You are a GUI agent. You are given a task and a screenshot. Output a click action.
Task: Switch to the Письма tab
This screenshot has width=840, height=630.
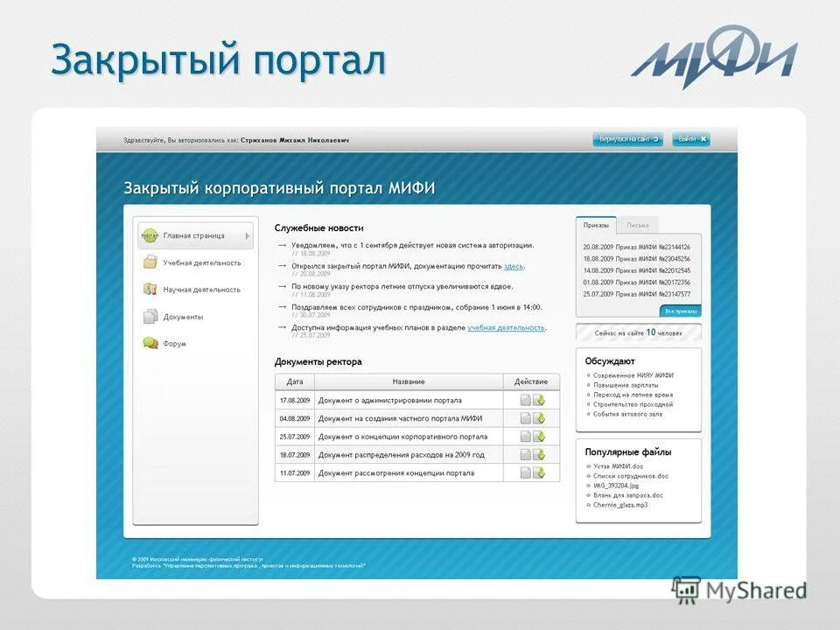point(639,224)
